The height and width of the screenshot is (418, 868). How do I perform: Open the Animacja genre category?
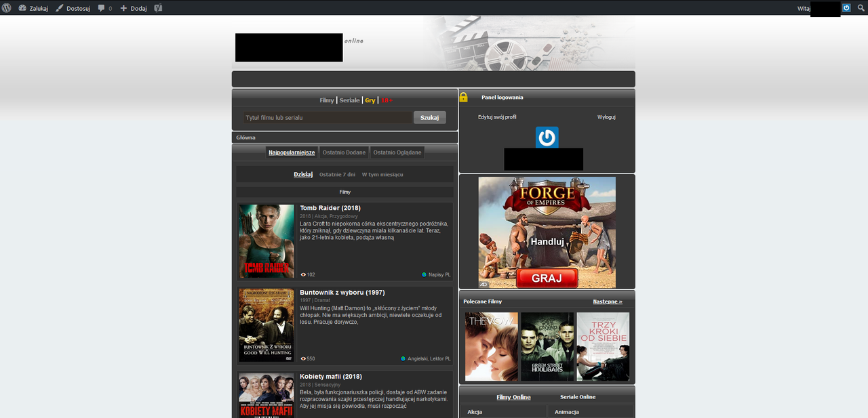(x=567, y=412)
